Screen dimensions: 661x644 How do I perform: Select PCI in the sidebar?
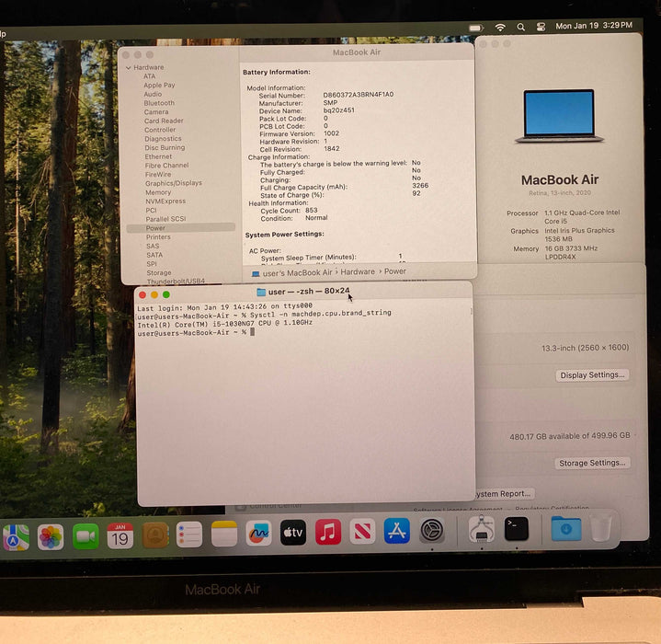[151, 211]
